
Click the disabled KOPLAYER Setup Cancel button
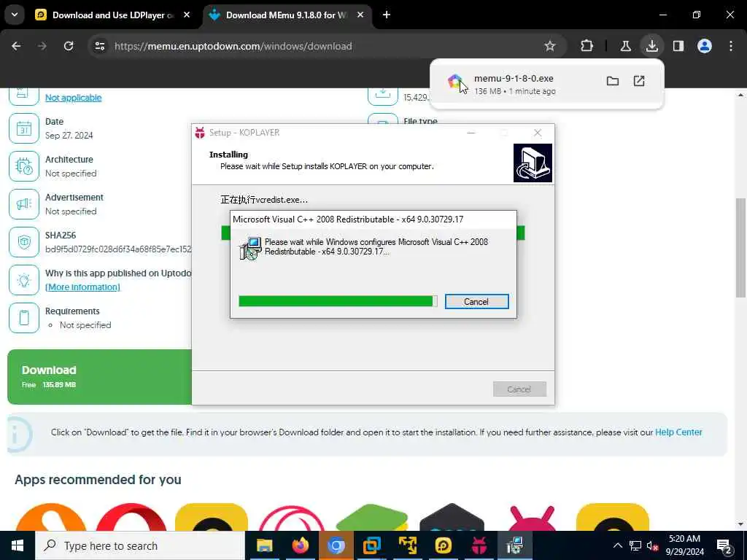pos(519,389)
